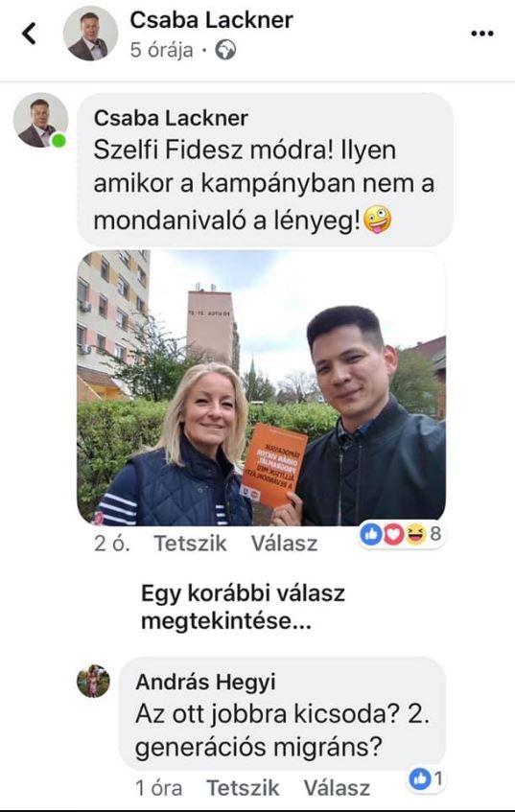Expand the earlier reply (Egy korábbi válasz)
Viewport: 515px width, 812px height.
tap(243, 607)
